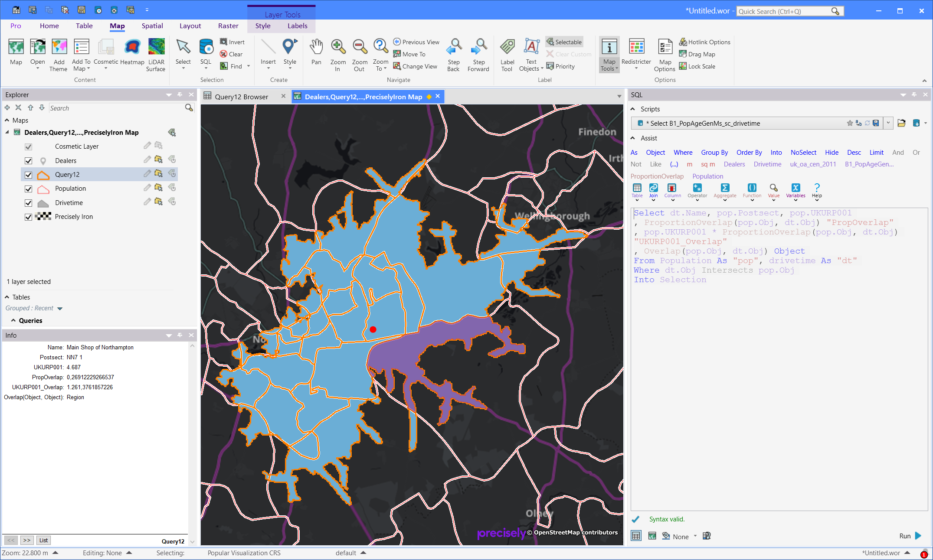Toggle the Drivetime layer checkbox
Image resolution: width=933 pixels, height=560 pixels.
29,203
